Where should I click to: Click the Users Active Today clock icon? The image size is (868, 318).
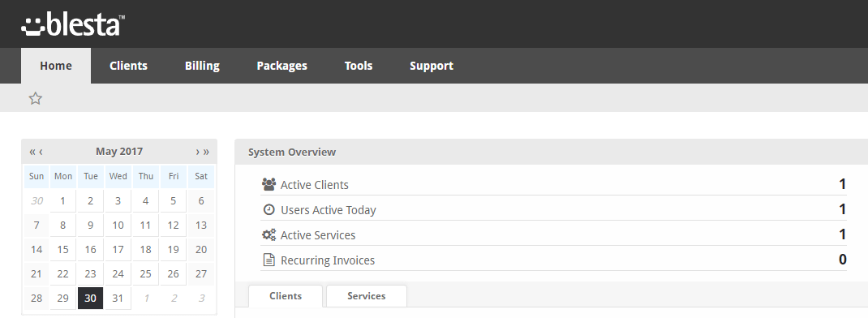coord(269,209)
